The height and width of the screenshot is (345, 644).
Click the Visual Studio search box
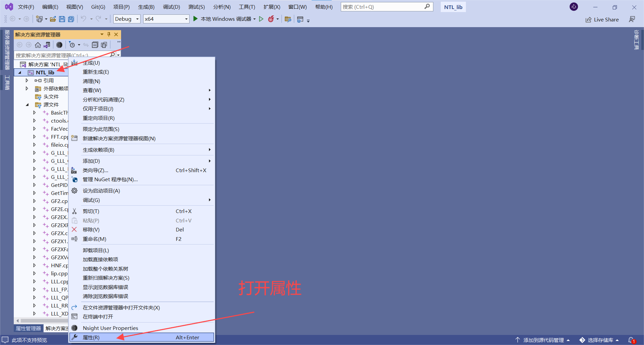pos(387,7)
